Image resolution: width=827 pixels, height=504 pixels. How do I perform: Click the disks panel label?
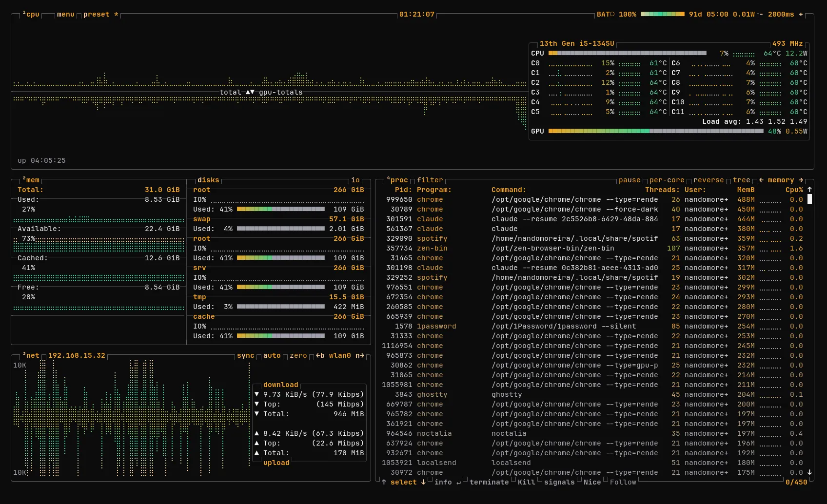208,180
